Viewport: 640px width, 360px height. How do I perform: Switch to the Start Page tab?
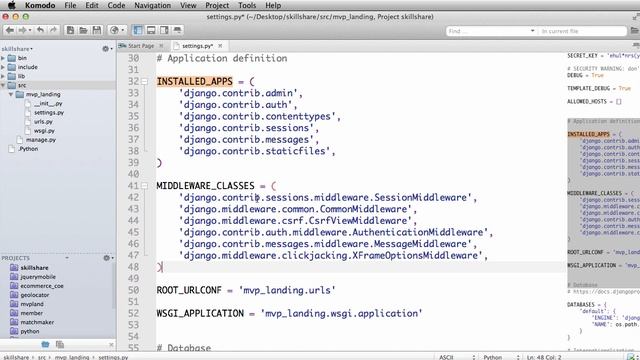pos(141,46)
